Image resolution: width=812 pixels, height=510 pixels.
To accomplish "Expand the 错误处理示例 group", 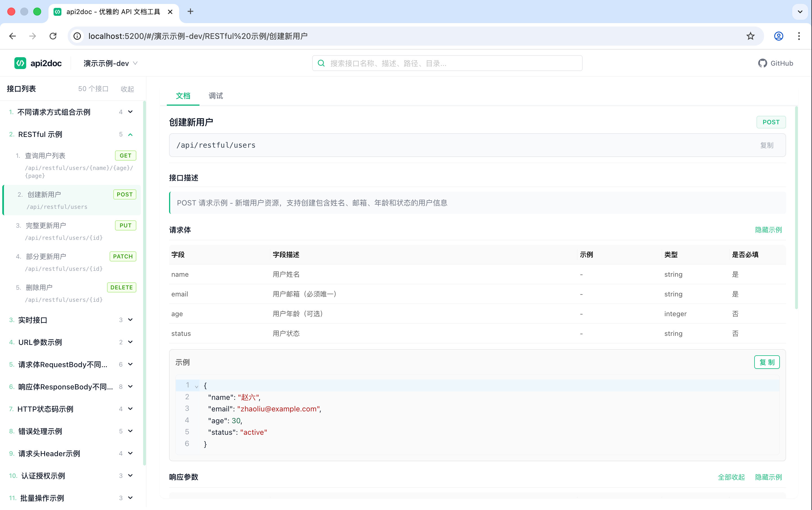I will 72,431.
